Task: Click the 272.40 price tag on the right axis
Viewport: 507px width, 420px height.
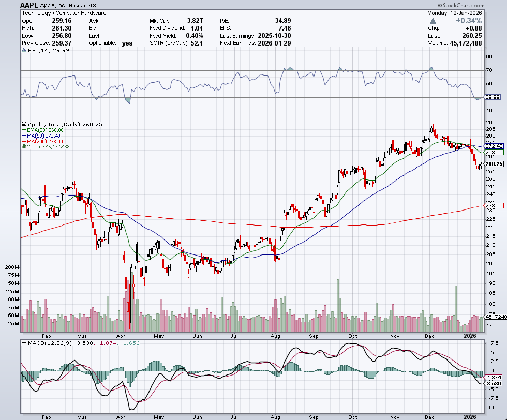Action: 494,146
